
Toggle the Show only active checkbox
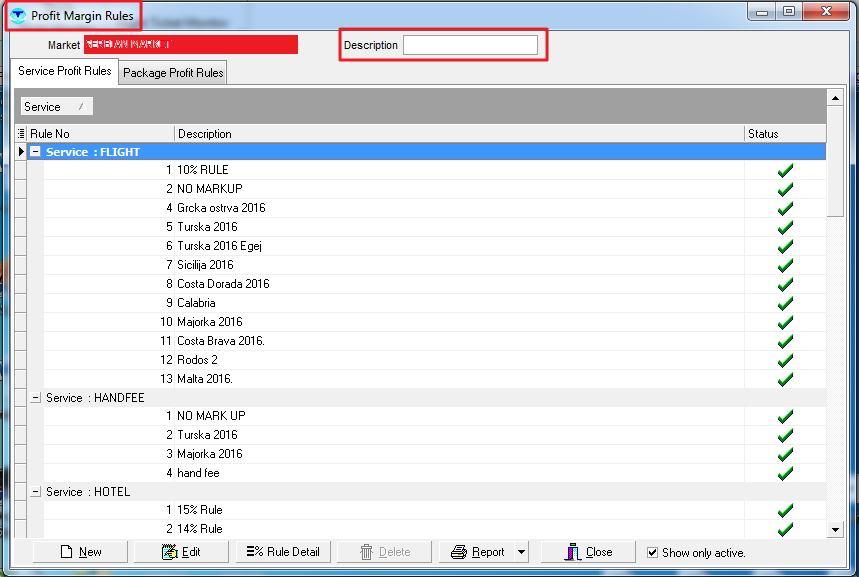point(652,552)
